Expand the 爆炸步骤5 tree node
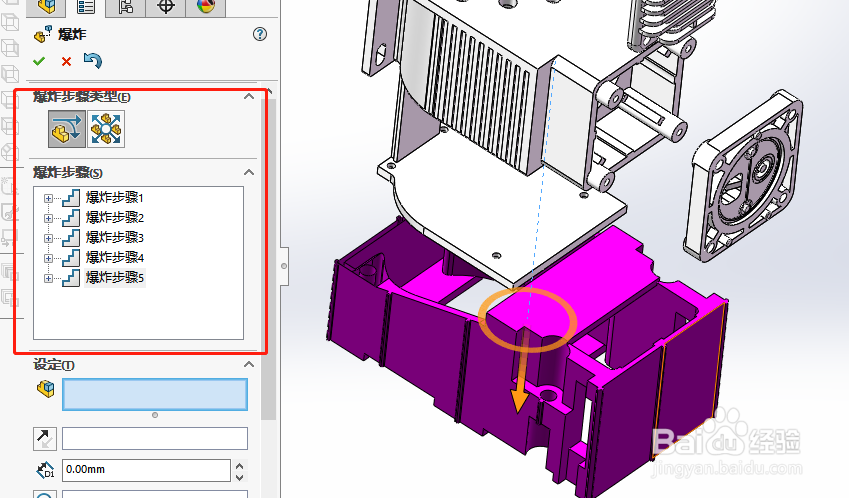The width and height of the screenshot is (849, 498). click(48, 278)
